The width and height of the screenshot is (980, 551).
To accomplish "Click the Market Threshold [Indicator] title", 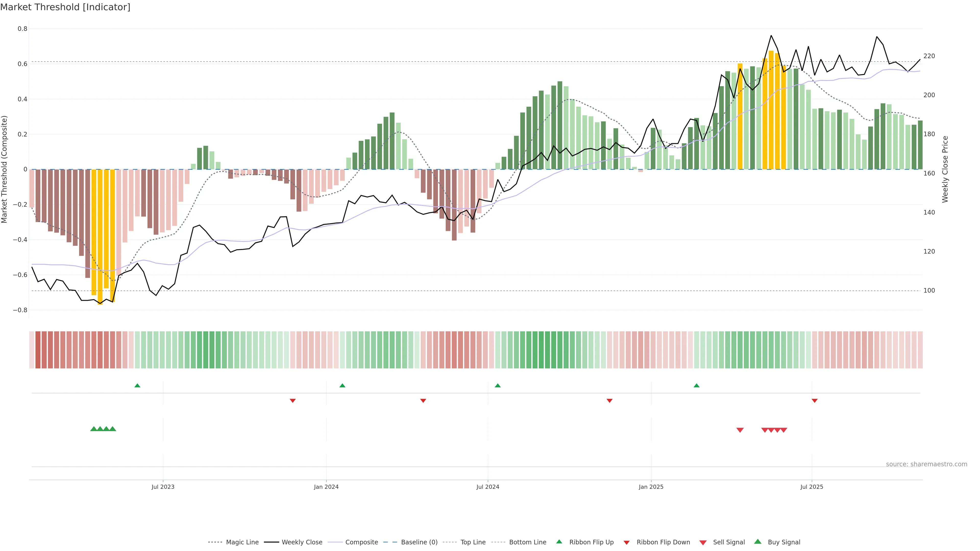I will [65, 7].
